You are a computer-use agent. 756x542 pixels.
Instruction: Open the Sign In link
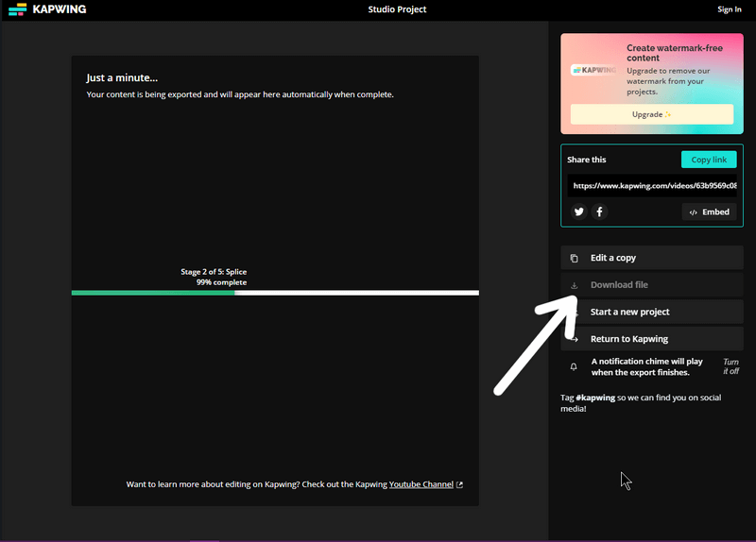(729, 9)
